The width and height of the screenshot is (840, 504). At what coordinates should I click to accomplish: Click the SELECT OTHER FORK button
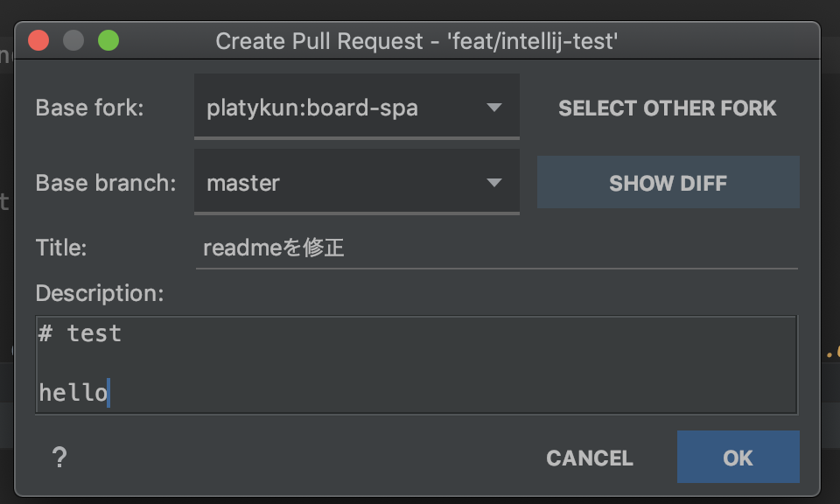(x=668, y=108)
